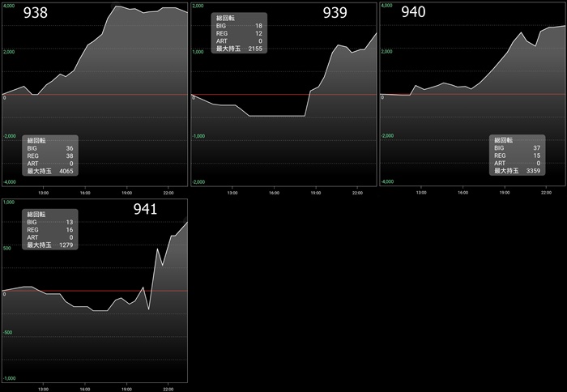Screen dimensions: 567x392
Task: Click -2,000 y-axis label on chart 940
Action: [x=387, y=135]
